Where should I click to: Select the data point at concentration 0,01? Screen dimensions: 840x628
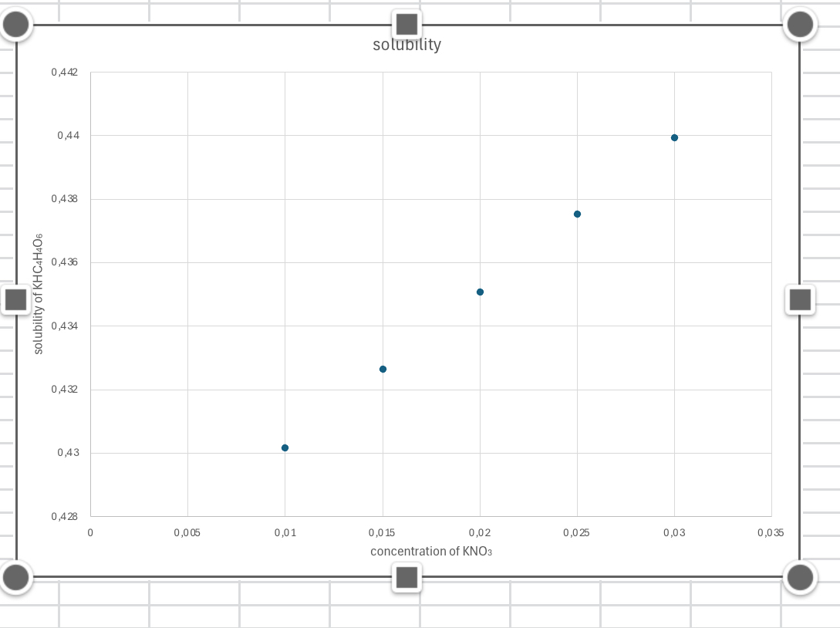[x=285, y=447]
